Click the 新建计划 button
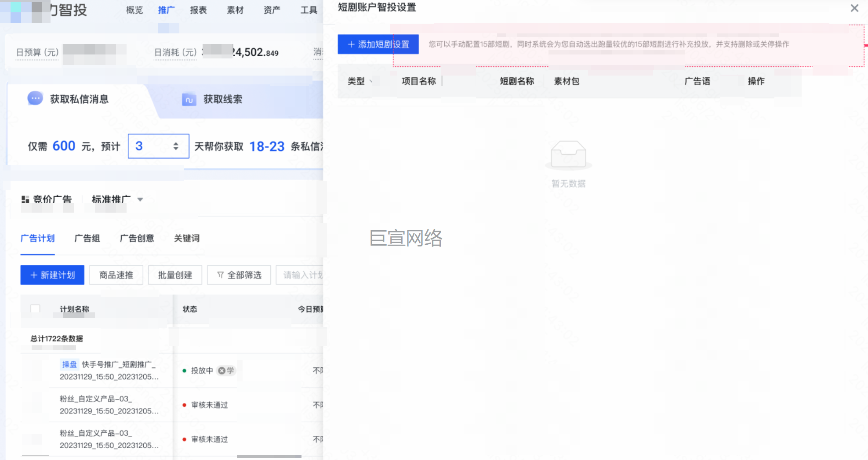Viewport: 868px width, 460px height. 52,275
